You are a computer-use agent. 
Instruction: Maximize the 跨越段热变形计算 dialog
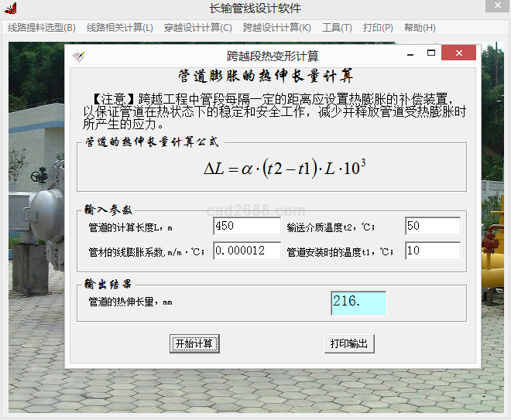coord(431,53)
